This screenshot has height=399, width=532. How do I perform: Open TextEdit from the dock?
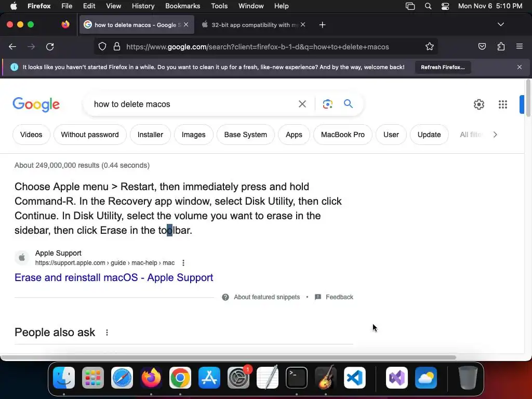click(x=268, y=378)
